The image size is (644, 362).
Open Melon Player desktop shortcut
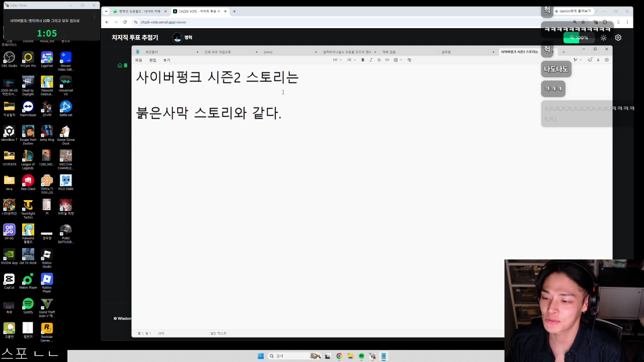28,281
